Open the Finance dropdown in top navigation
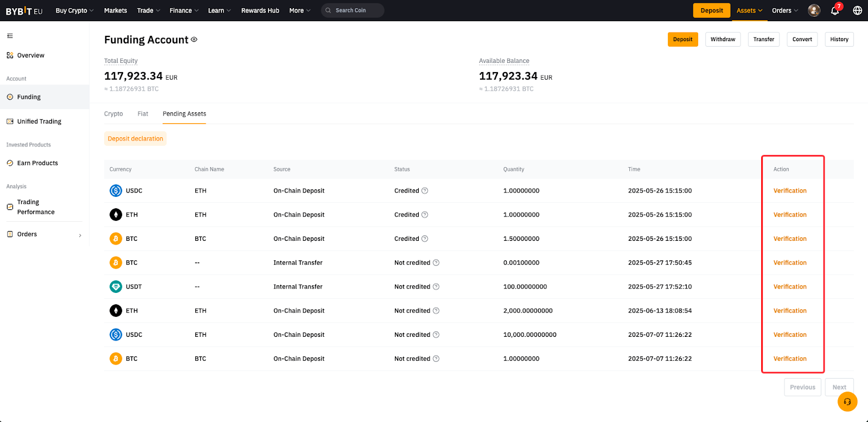 (x=184, y=10)
